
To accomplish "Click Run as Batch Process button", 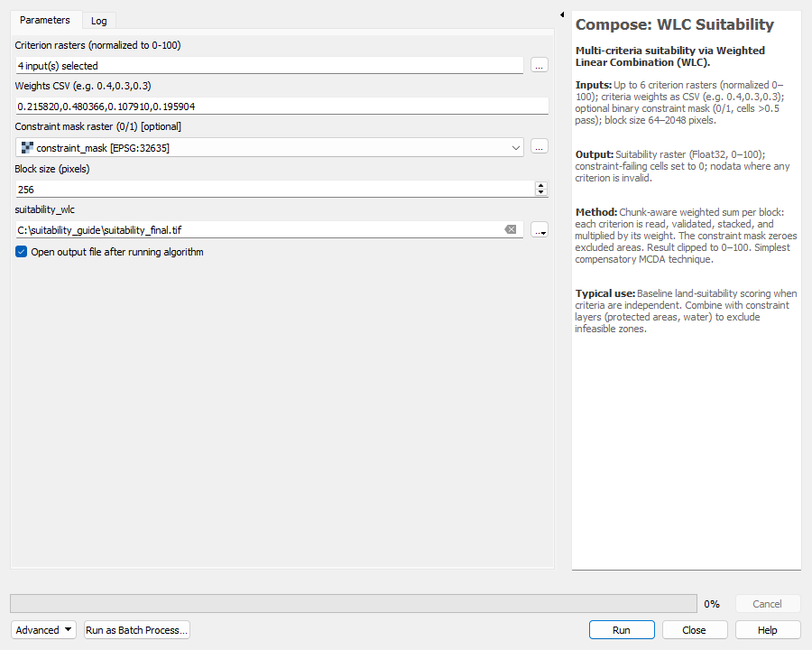I will 137,630.
